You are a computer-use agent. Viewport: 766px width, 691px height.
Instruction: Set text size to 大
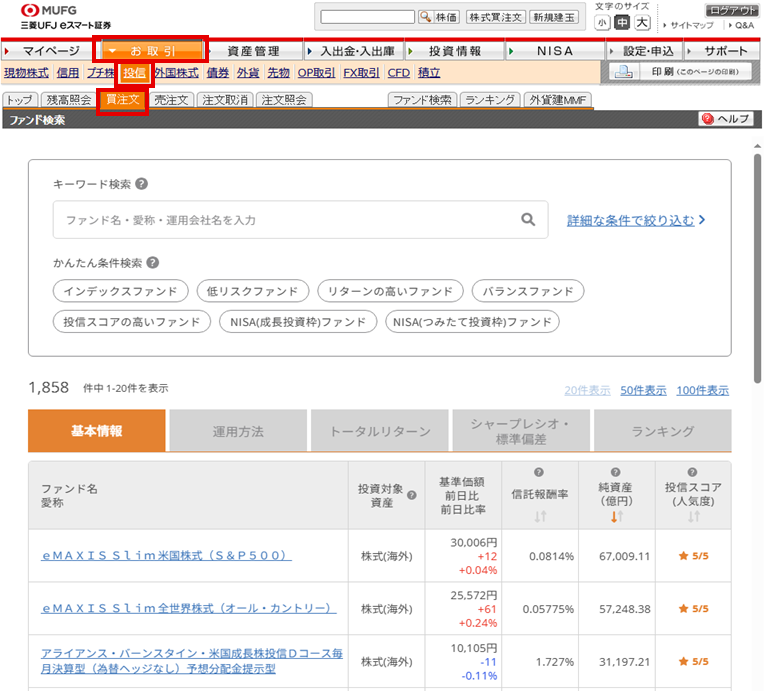pyautogui.click(x=642, y=23)
